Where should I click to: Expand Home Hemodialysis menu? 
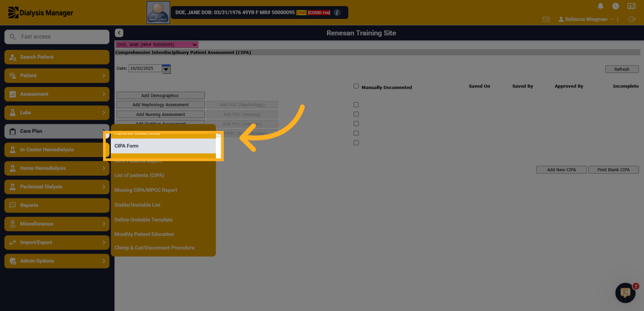point(57,168)
